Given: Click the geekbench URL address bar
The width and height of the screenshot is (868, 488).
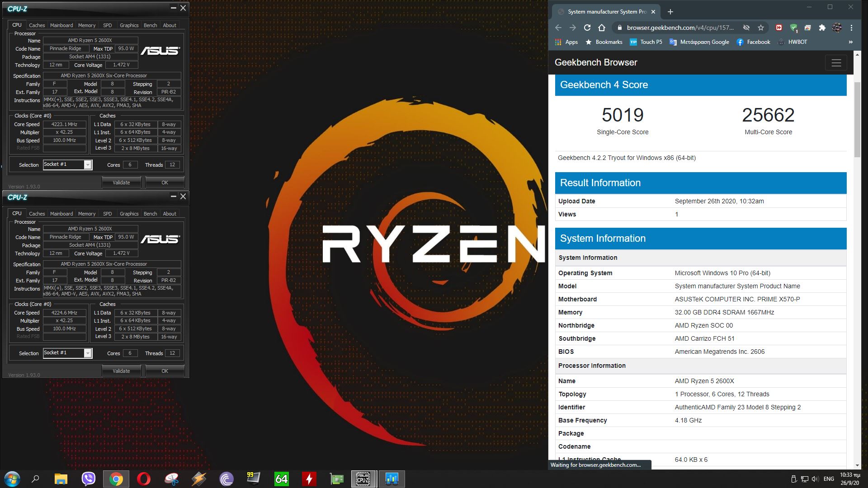Looking at the screenshot, I should coord(680,28).
